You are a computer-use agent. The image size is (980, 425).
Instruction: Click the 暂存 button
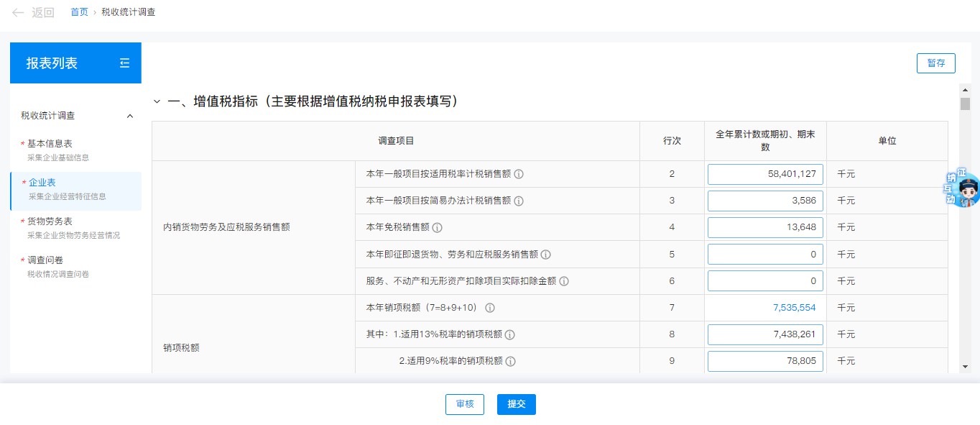(x=935, y=63)
